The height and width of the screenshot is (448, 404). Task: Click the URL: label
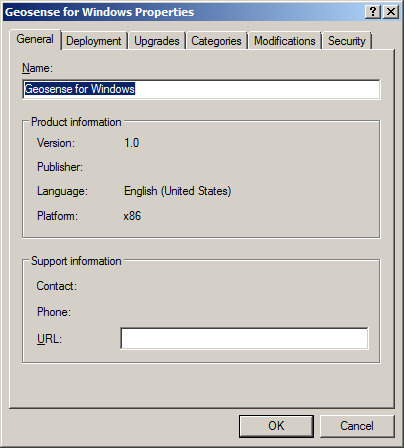tap(49, 339)
